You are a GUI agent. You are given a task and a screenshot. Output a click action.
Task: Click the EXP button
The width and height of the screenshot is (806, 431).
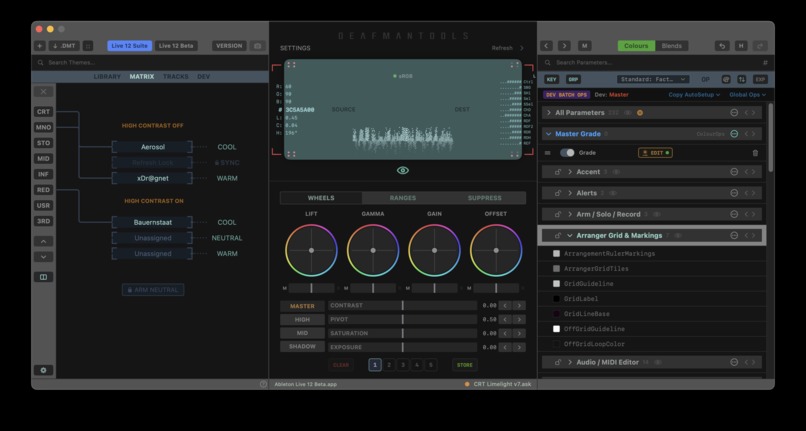[x=760, y=80]
